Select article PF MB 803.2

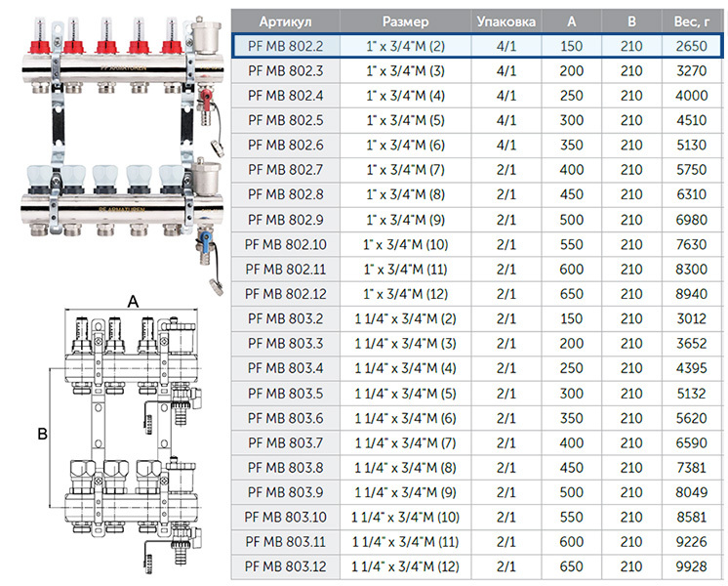[x=286, y=318]
